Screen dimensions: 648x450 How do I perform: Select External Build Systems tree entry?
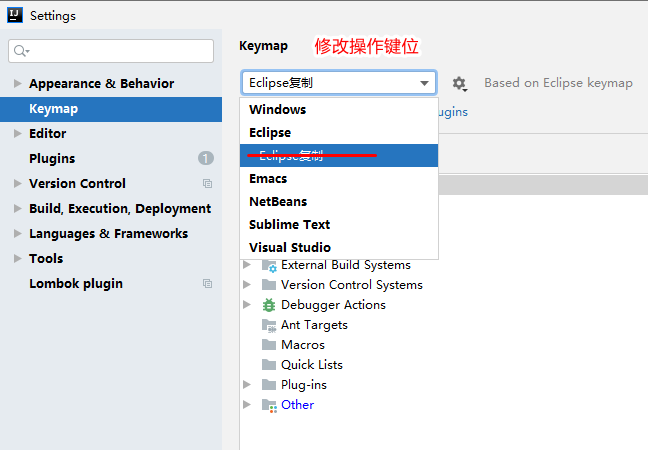pos(346,265)
